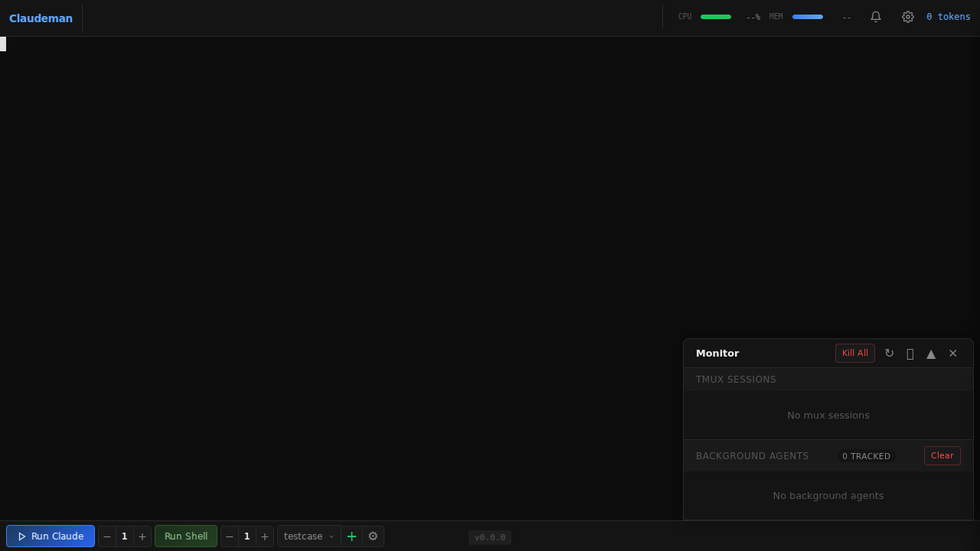Click the green CPU usage bar

(x=716, y=17)
